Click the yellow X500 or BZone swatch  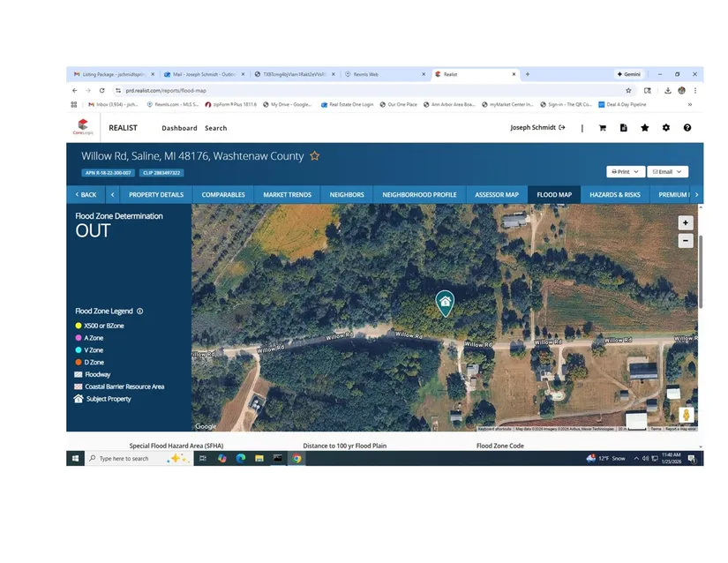[x=79, y=326]
